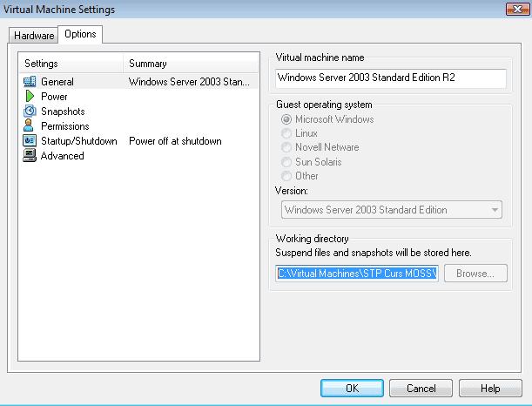
Task: Click the Startup/Shutdown icon
Action: [30, 140]
